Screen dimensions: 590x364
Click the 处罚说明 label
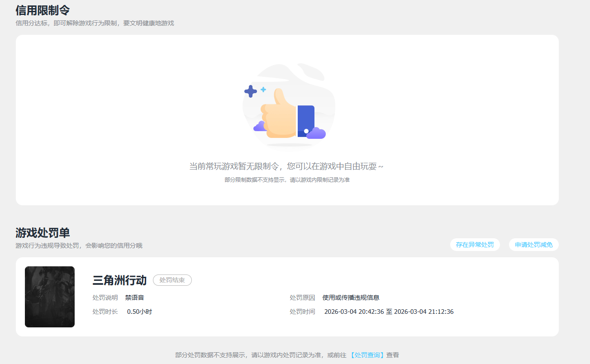(105, 298)
